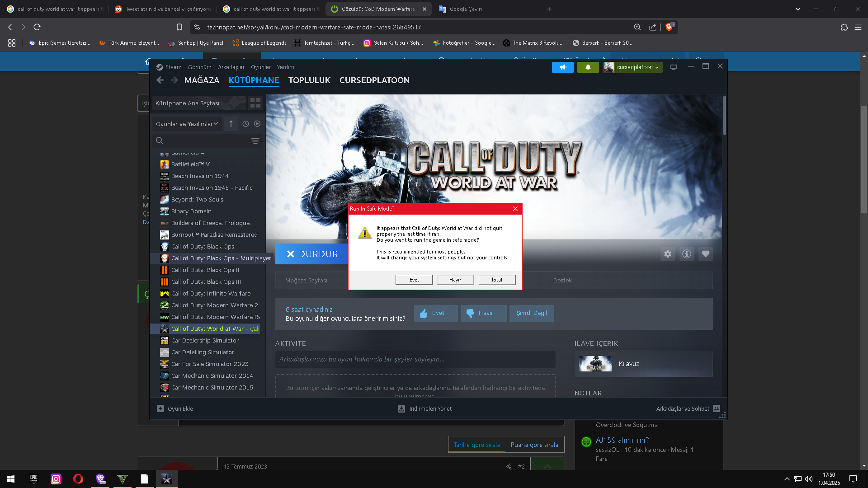Switch library to grid view icon
This screenshot has height=488, width=868.
pyautogui.click(x=255, y=103)
